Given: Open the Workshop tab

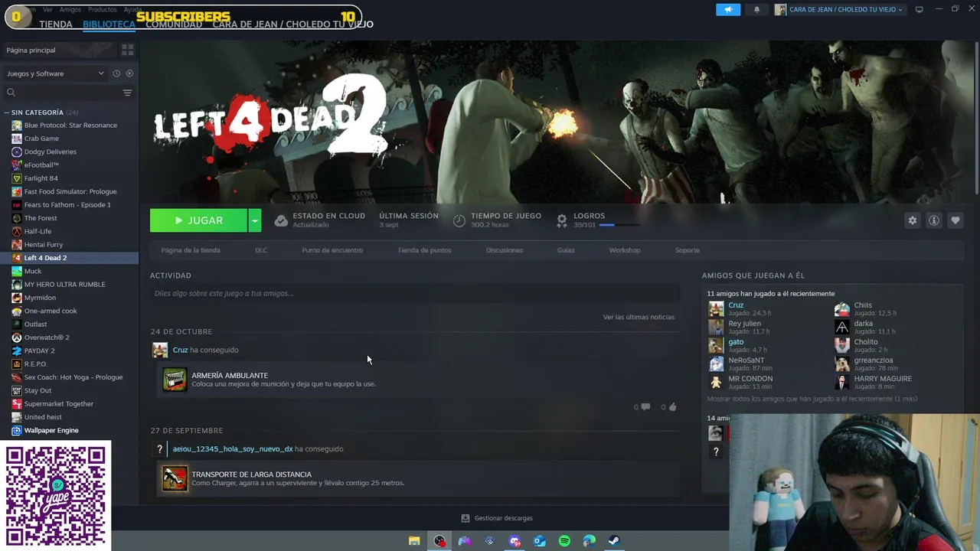Looking at the screenshot, I should pos(625,250).
